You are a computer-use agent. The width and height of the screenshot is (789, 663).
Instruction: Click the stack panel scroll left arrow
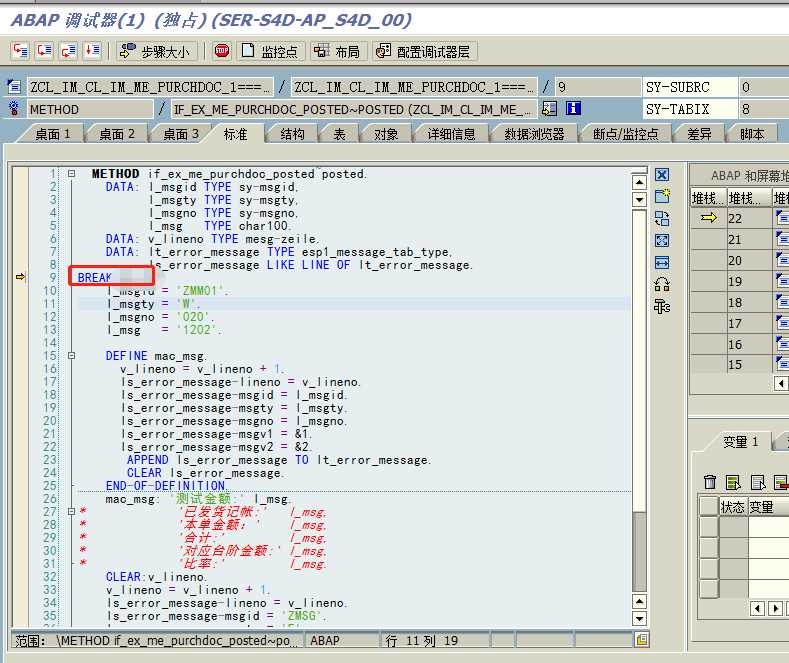tap(781, 384)
